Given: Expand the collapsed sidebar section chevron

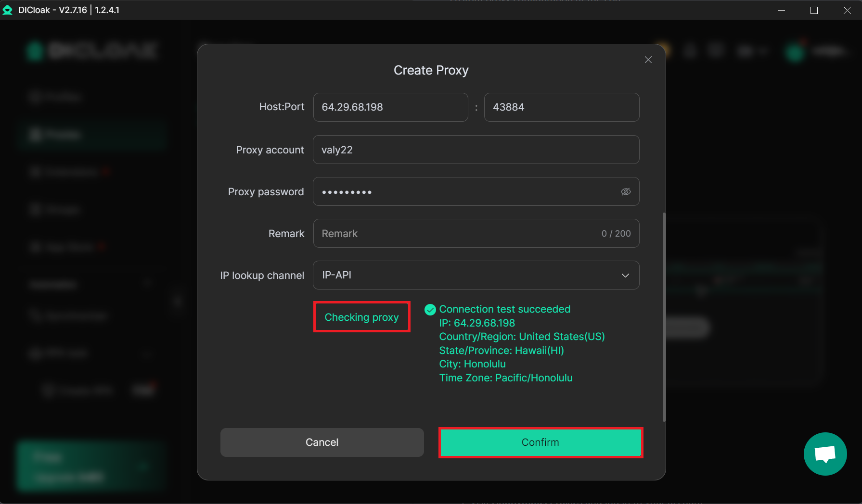Looking at the screenshot, I should pos(148,284).
